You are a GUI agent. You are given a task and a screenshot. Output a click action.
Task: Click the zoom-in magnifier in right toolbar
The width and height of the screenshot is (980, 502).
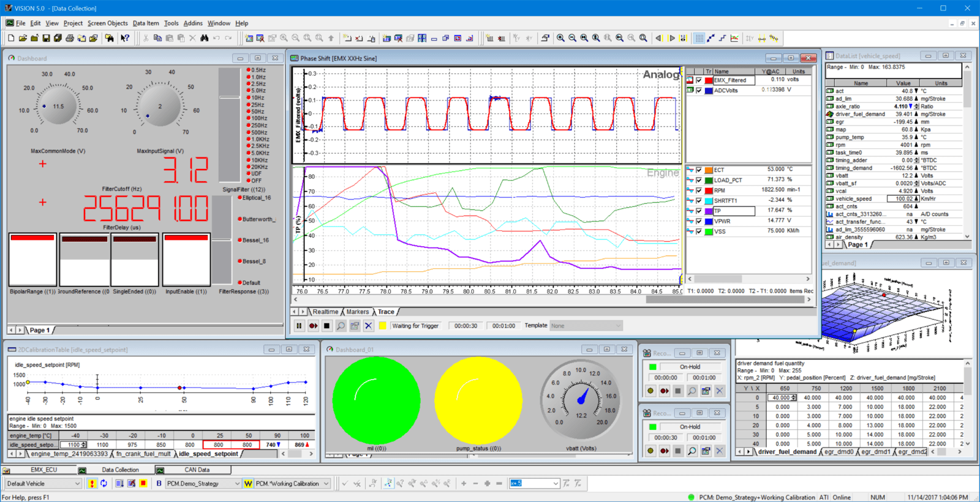560,38
